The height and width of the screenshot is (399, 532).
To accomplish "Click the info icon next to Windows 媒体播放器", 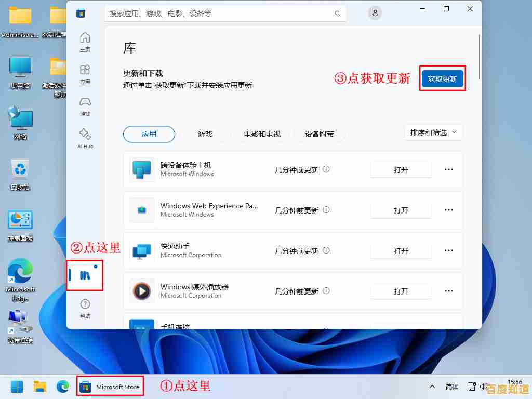I will click(x=326, y=291).
